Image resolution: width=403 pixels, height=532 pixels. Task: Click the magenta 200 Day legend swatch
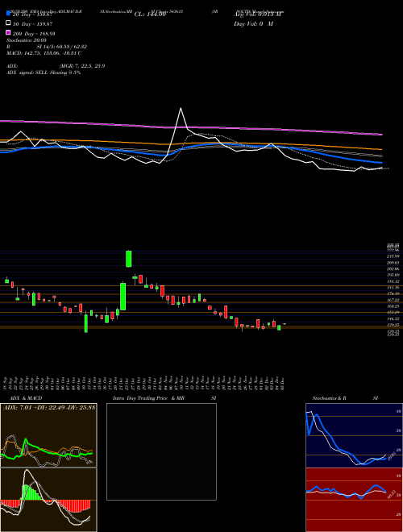pyautogui.click(x=8, y=32)
